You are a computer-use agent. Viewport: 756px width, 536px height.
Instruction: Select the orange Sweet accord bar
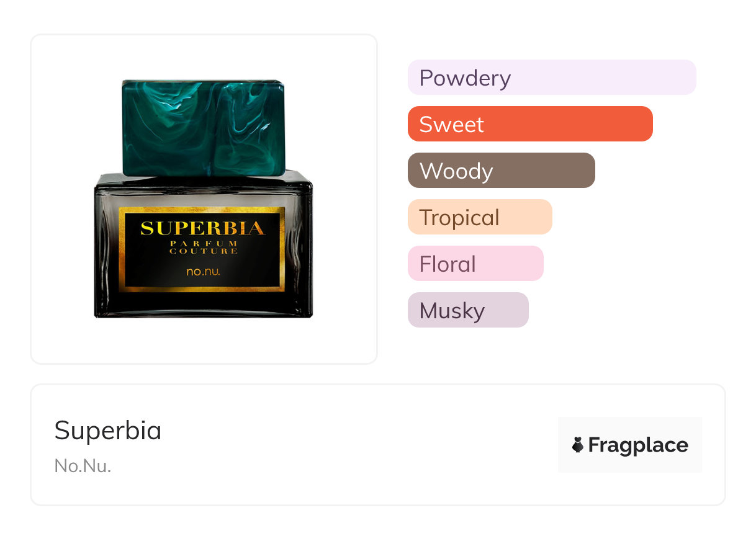pos(529,124)
